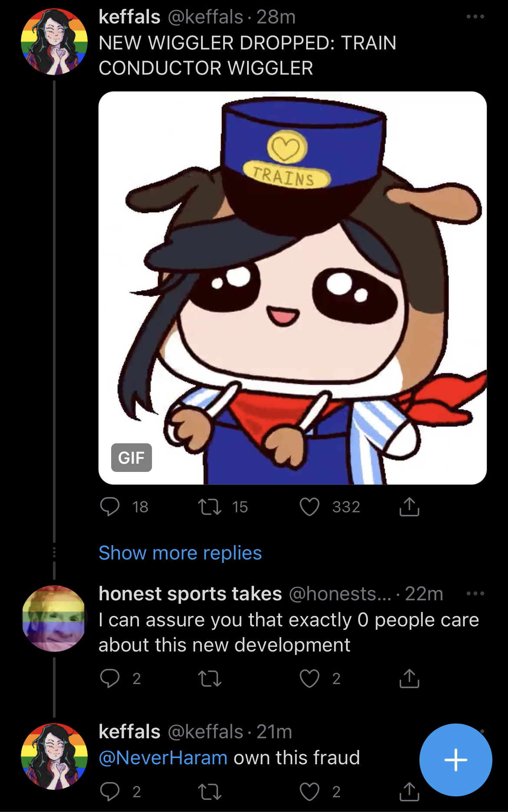Reply to the Train Conductor Wiggler tweet
Viewport: 508px width, 812px height.
click(110, 507)
